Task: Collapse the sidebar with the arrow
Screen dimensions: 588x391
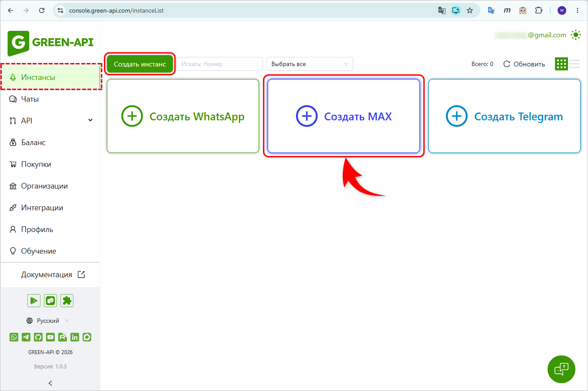Action: [x=50, y=383]
